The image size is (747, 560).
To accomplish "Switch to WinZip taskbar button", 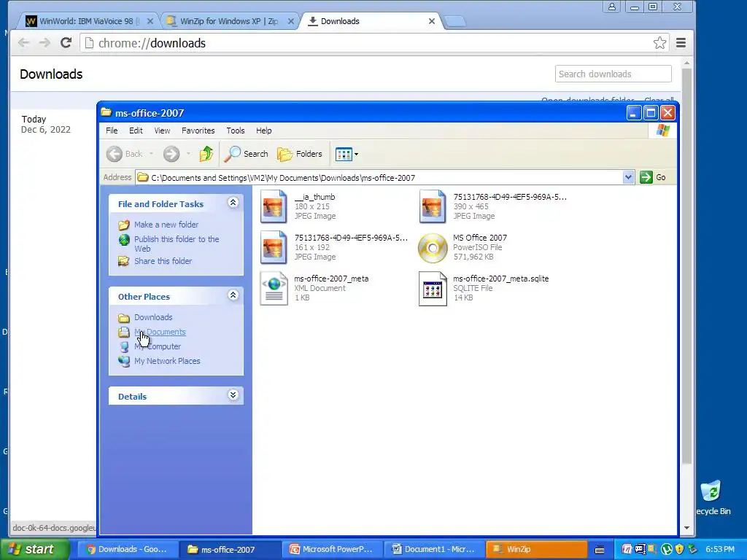I will coord(536,549).
